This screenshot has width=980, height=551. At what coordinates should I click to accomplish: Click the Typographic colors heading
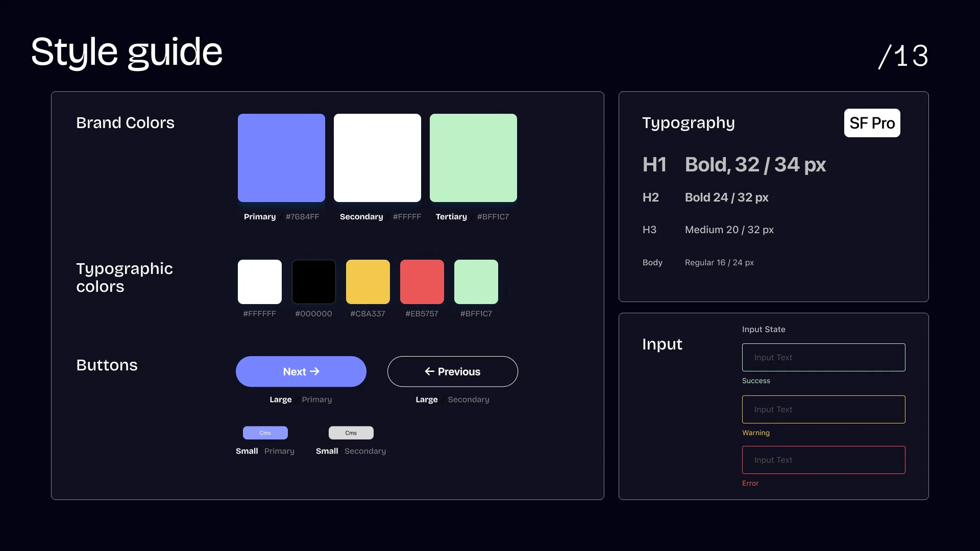point(125,278)
